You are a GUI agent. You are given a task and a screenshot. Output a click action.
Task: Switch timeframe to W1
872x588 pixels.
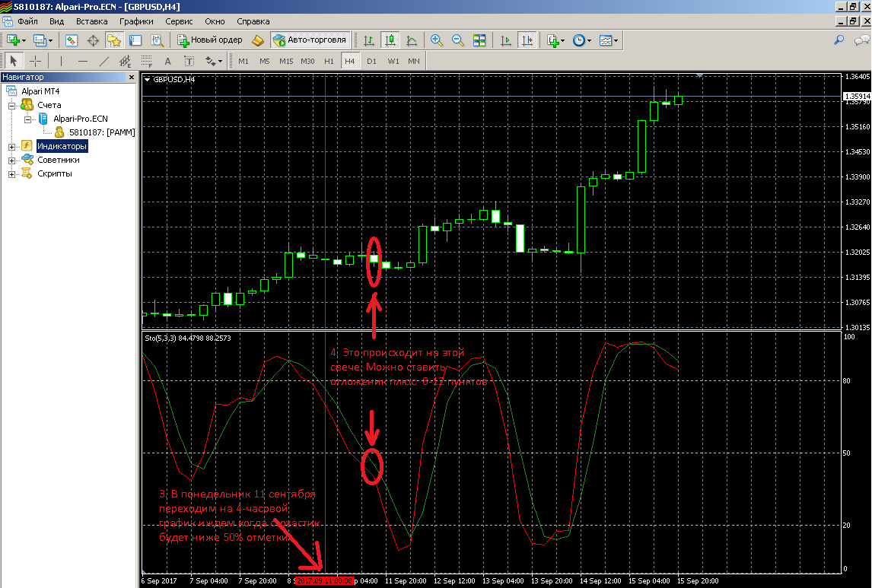point(393,61)
